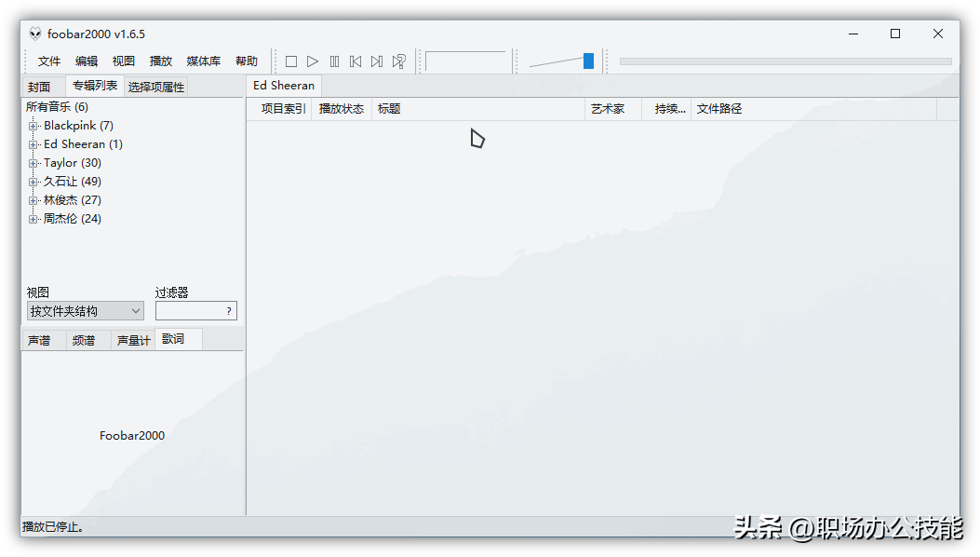Open the 编辑 menu

pyautogui.click(x=87, y=61)
